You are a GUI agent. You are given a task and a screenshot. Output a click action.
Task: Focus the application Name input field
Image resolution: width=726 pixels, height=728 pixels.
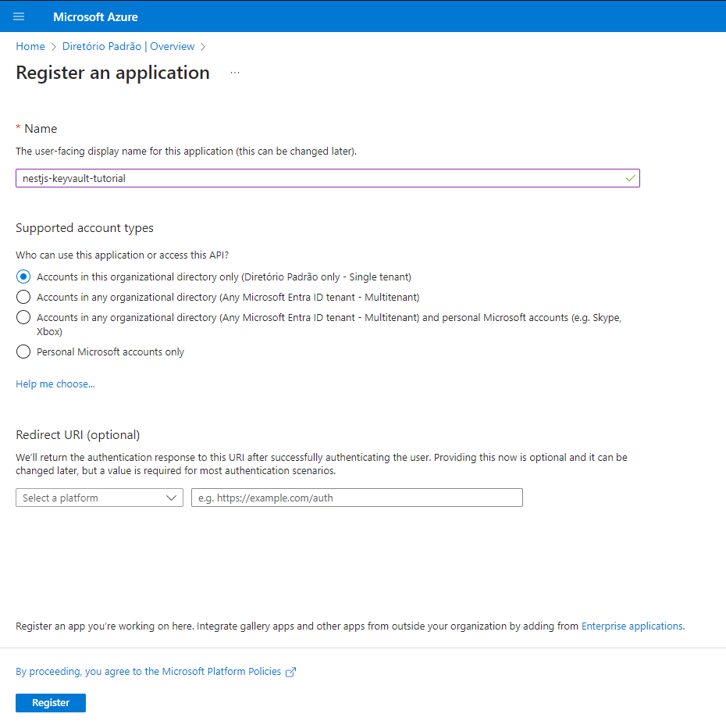pos(328,178)
